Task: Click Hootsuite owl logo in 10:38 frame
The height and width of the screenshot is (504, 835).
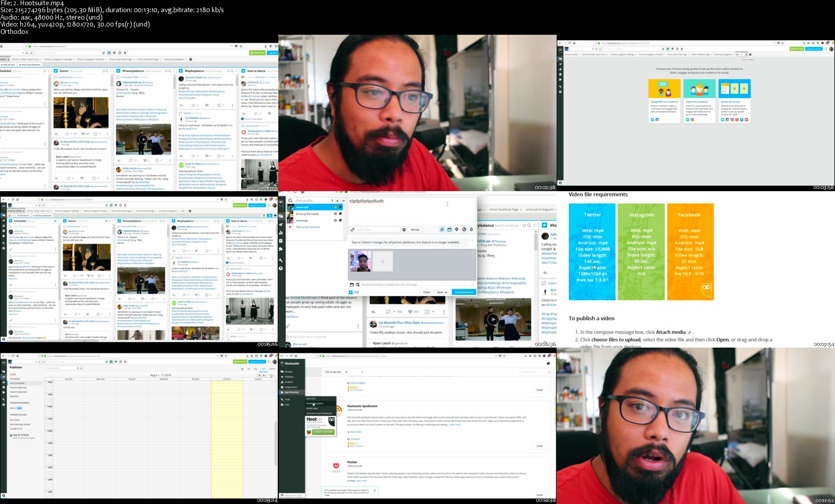Action: (281, 363)
